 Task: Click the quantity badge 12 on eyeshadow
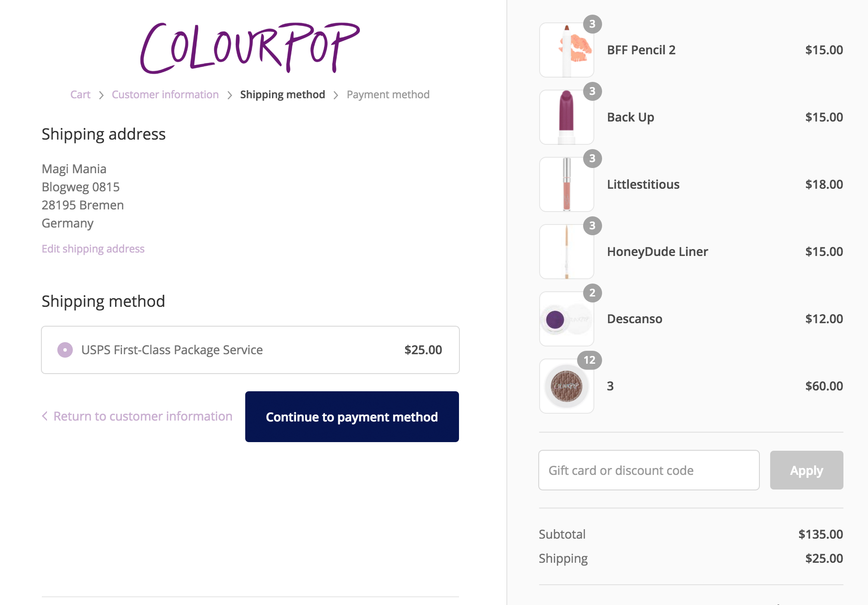[x=589, y=360]
